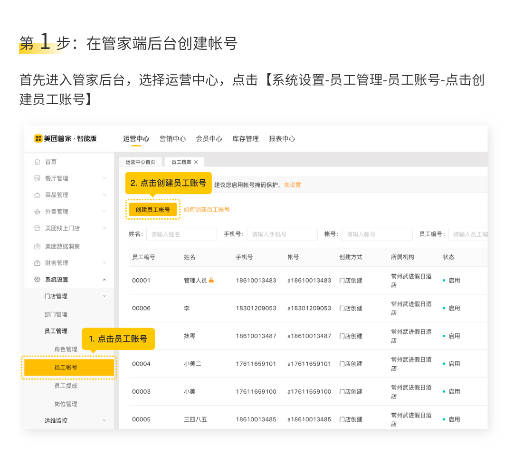The height and width of the screenshot is (453, 513).
Task: Open the 如何创建员工账号 help link
Action: point(207,210)
